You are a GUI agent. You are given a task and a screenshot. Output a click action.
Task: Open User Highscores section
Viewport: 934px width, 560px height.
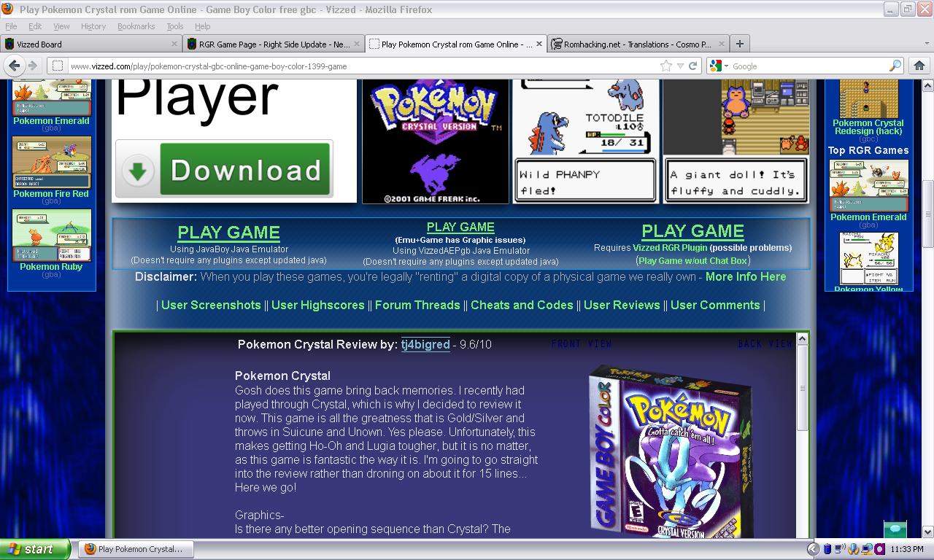click(317, 305)
